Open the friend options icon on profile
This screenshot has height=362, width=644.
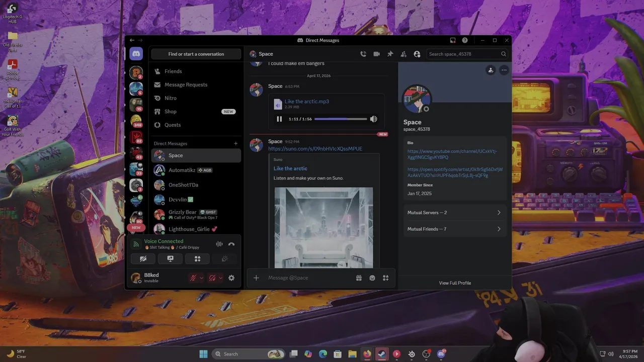491,70
